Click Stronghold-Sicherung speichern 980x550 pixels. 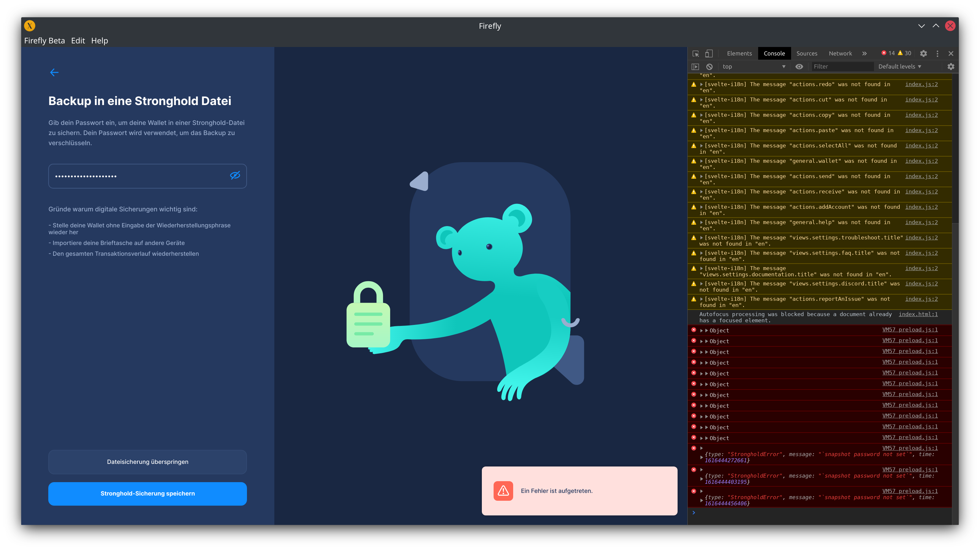pyautogui.click(x=147, y=494)
